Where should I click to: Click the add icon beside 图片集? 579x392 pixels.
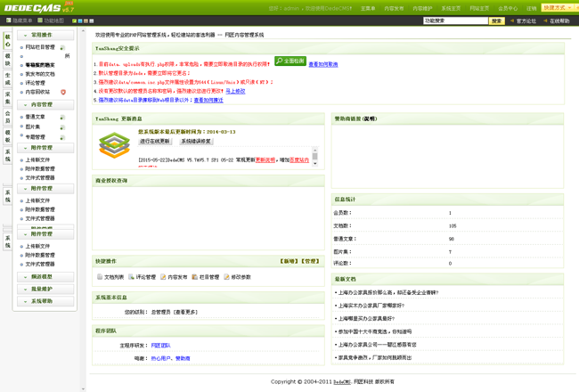coord(62,127)
